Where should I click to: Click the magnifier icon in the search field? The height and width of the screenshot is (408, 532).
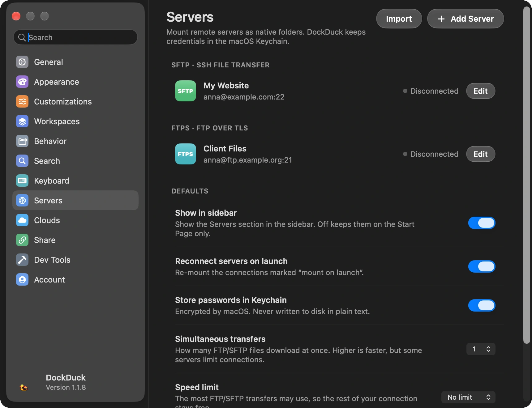coord(22,37)
